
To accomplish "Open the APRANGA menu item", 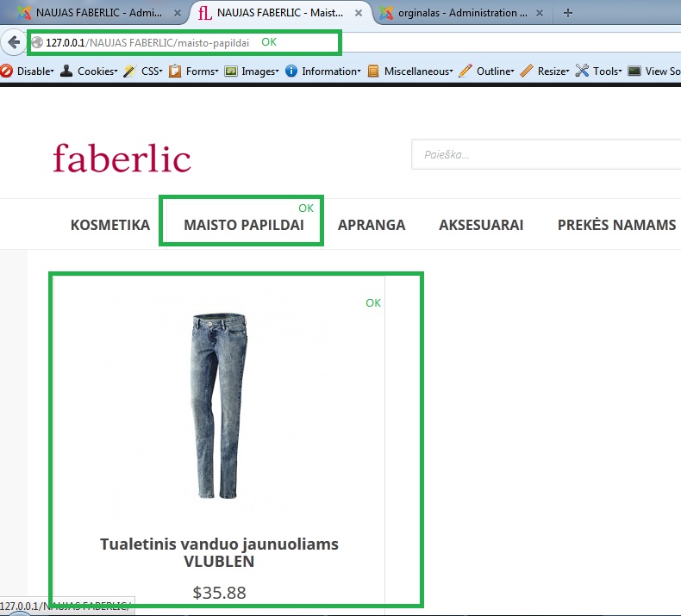I will coord(372,225).
